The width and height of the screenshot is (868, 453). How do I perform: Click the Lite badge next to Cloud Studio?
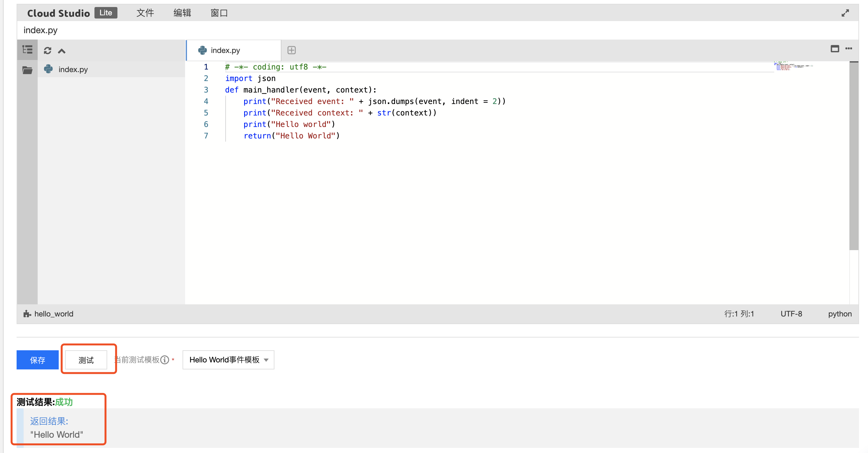[105, 12]
